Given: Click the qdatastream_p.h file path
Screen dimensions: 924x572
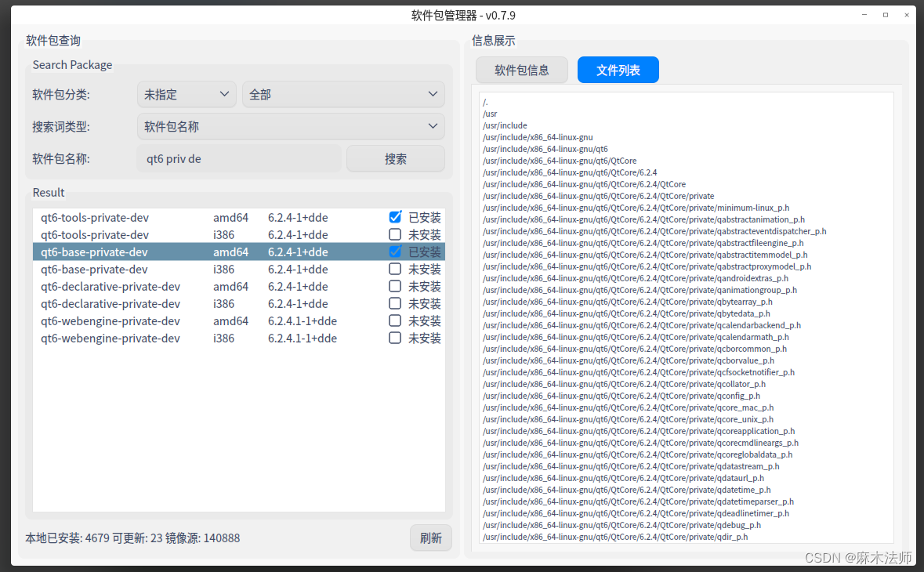Looking at the screenshot, I should (x=631, y=466).
